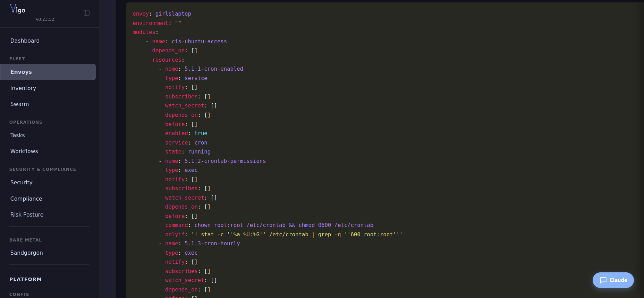644x298 pixels.
Task: Click the 'resources:' key
Action: coord(168,60)
